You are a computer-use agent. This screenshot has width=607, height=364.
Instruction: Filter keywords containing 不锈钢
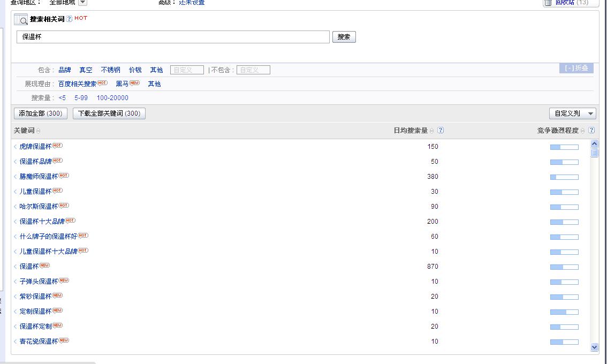pos(110,70)
